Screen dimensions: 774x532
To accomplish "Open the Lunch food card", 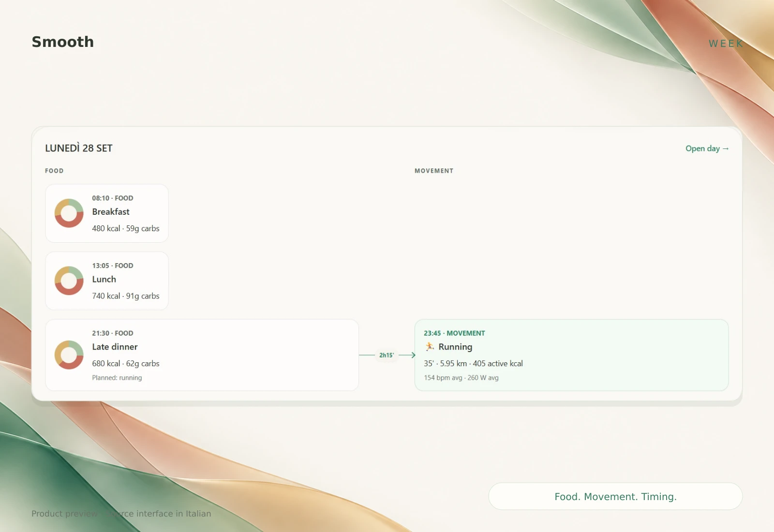I will [107, 281].
